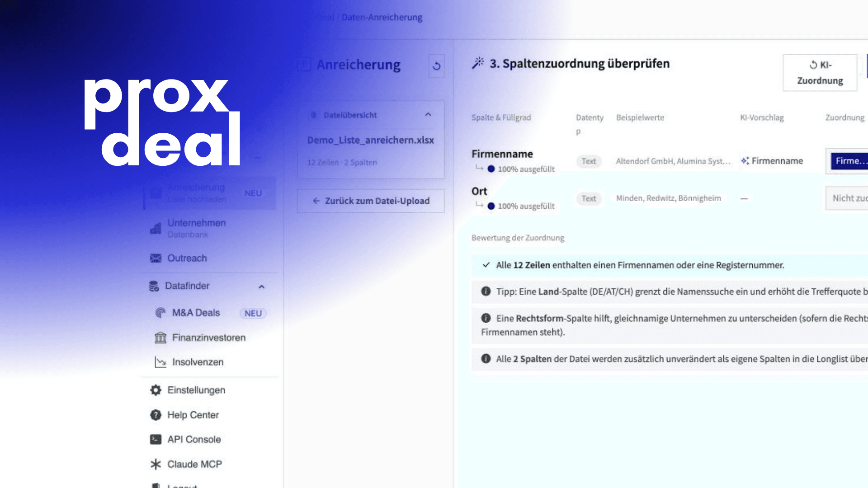Click the sparkle icon beside Firmenname KI-Vorschlag
The height and width of the screenshot is (488, 868).
click(x=745, y=161)
